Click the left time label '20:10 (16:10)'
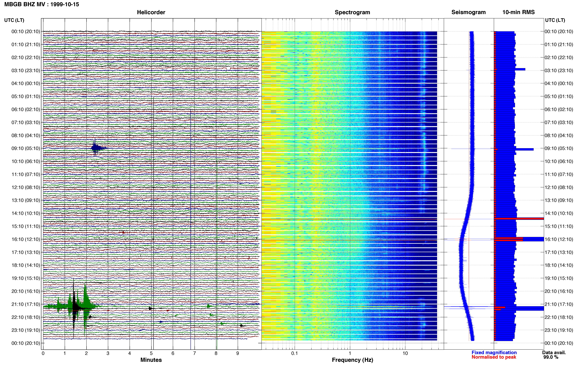This screenshot has height=368, width=588. 26,291
